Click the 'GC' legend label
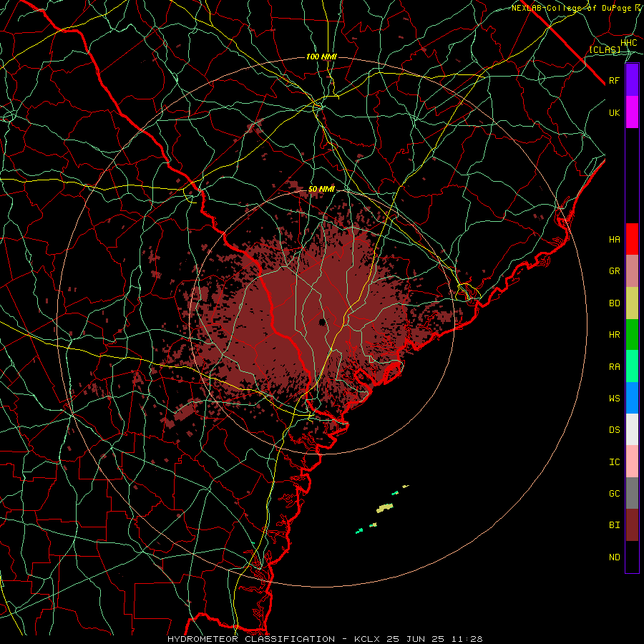The image size is (644, 644). (x=614, y=494)
